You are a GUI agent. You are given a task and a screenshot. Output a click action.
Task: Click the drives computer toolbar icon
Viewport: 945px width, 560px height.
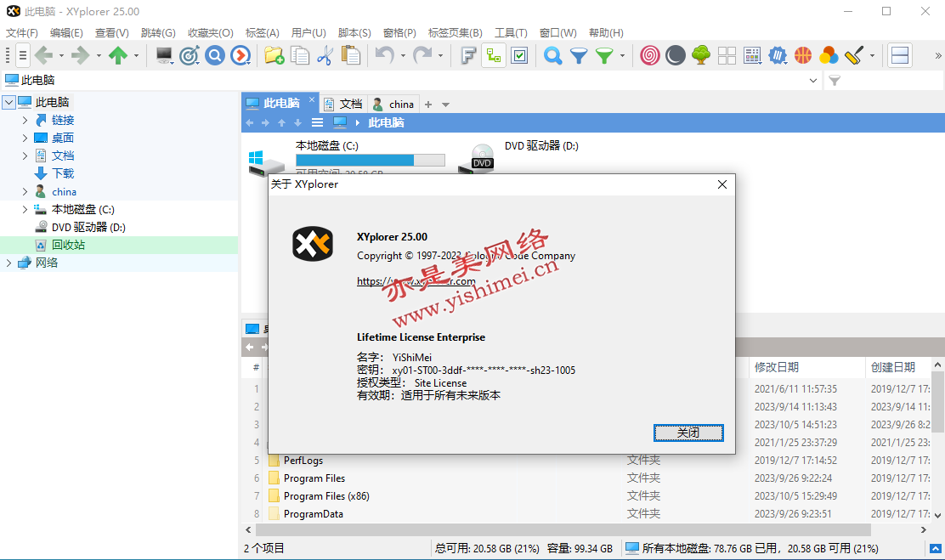pyautogui.click(x=164, y=55)
